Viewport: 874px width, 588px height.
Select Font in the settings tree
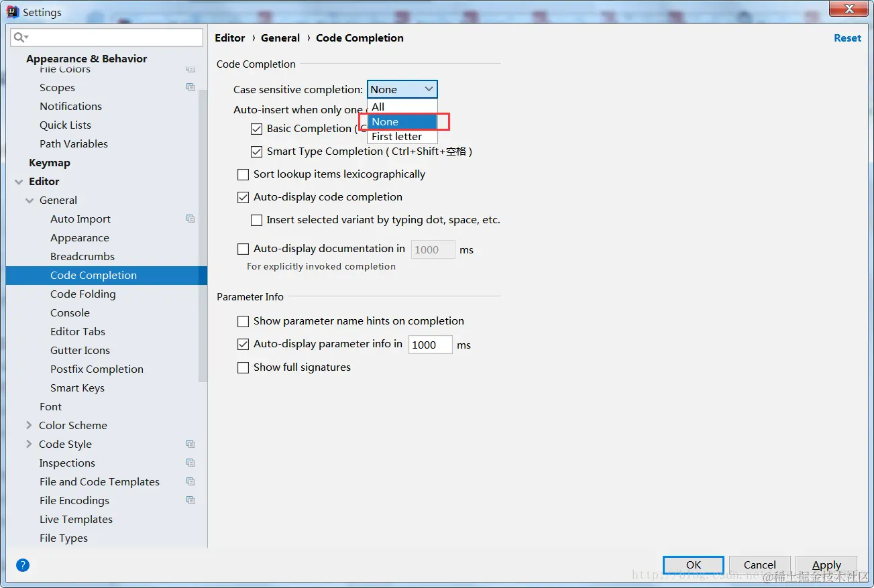50,407
